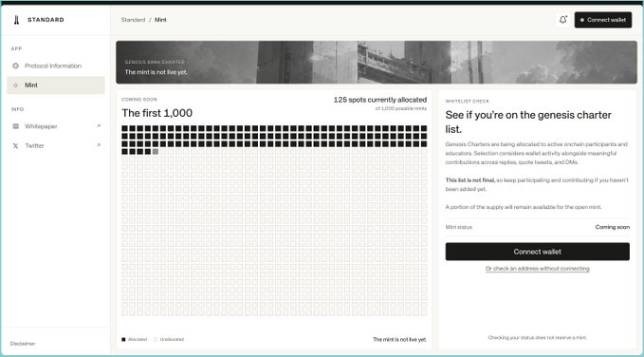Viewport: 644px width, 357px height.
Task: Select Mint in the sidebar
Action: pos(56,85)
